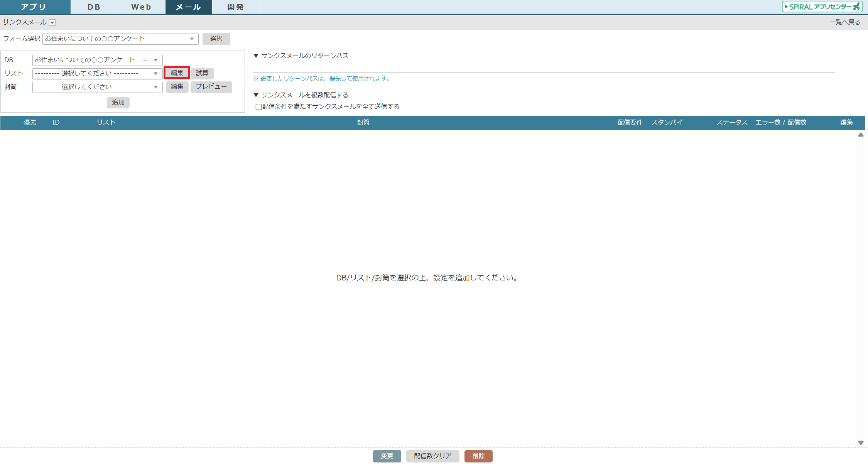Click the サンクスメール dropdown arrow icon
The width and height of the screenshot is (868, 464).
coord(52,23)
